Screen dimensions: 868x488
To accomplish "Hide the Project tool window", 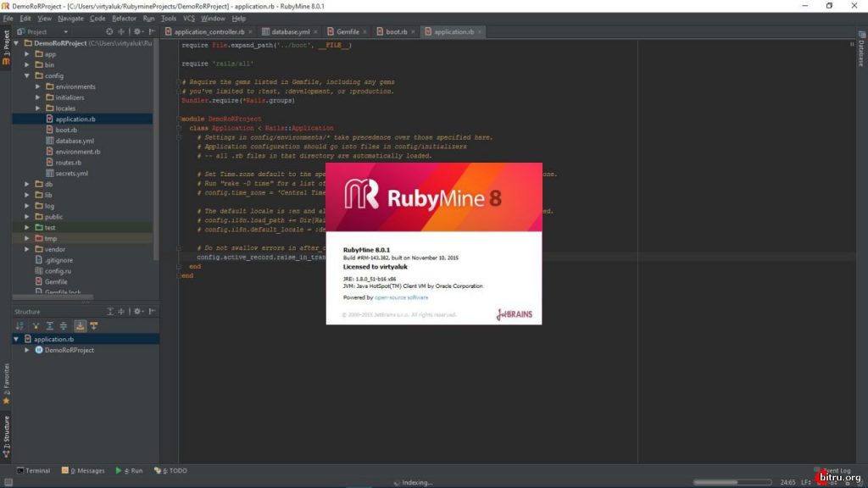I will click(x=151, y=31).
